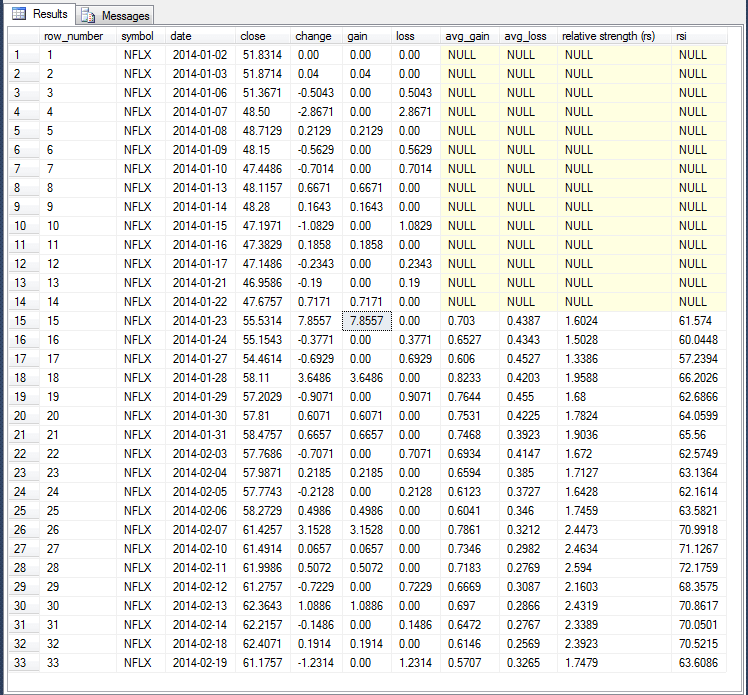Select the loss column header
This screenshot has width=748, height=695.
[x=416, y=36]
